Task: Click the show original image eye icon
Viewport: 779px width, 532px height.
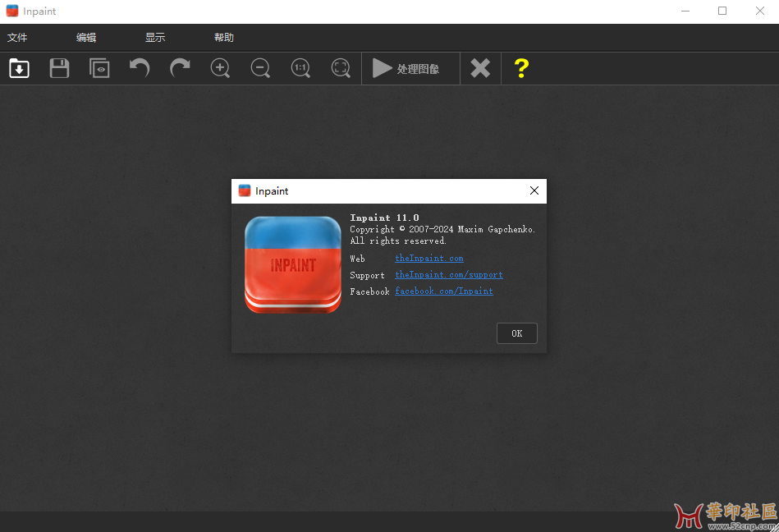Action: [99, 68]
